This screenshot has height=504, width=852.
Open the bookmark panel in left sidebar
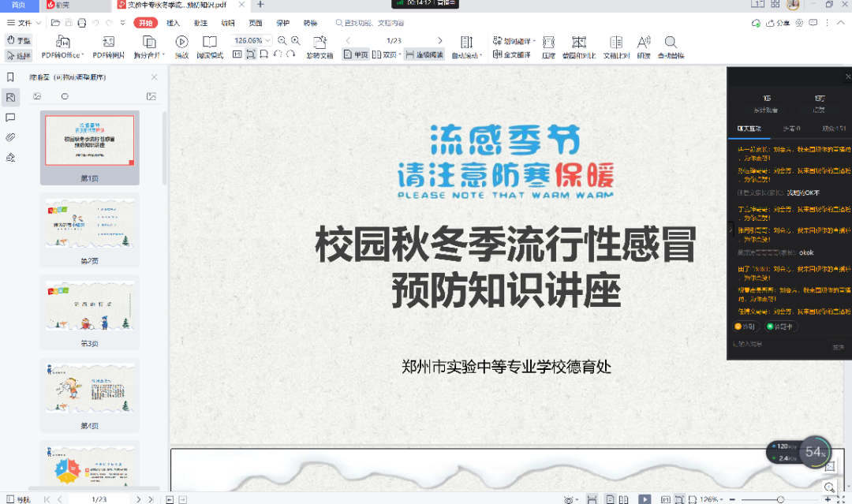(x=10, y=77)
